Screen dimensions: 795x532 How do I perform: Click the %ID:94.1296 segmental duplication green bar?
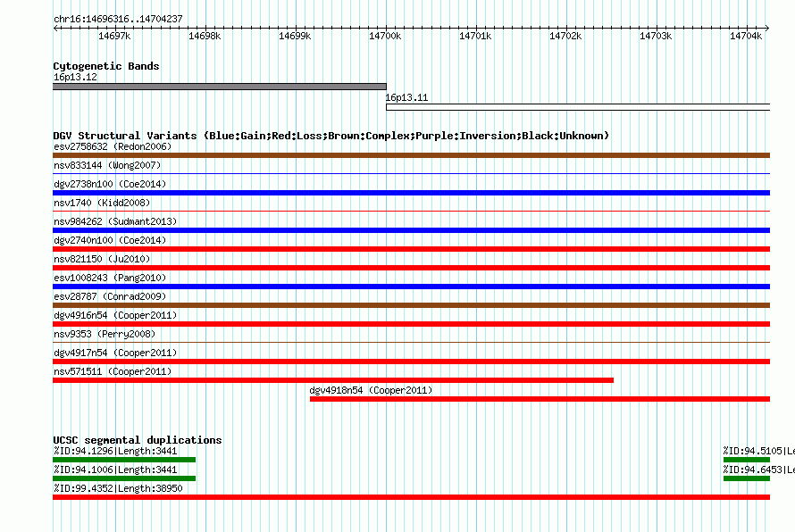(124, 460)
